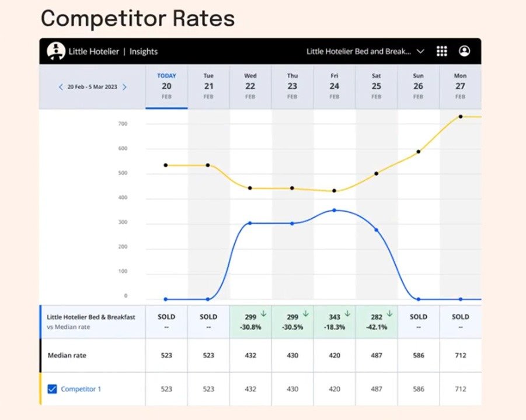Click the left arrow to view previous dates
526x420 pixels.
[x=61, y=86]
